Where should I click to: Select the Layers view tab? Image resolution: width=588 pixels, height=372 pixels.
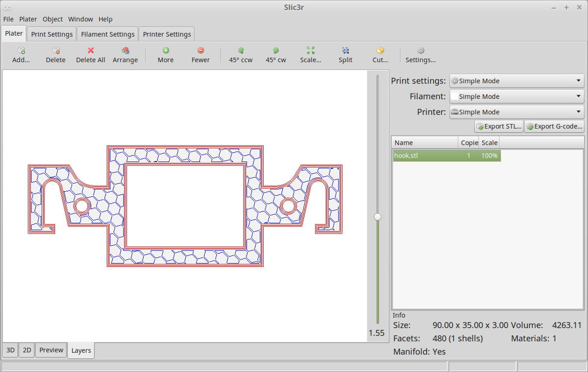coord(81,350)
